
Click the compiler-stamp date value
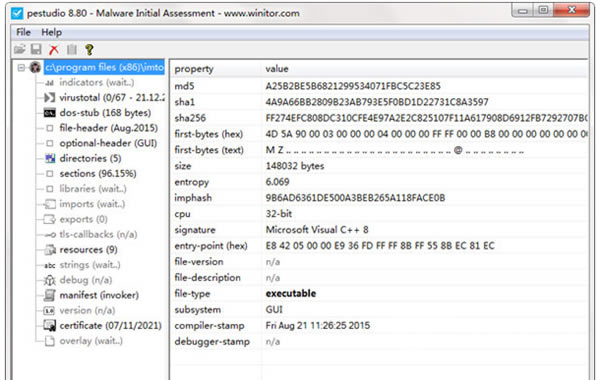click(318, 326)
